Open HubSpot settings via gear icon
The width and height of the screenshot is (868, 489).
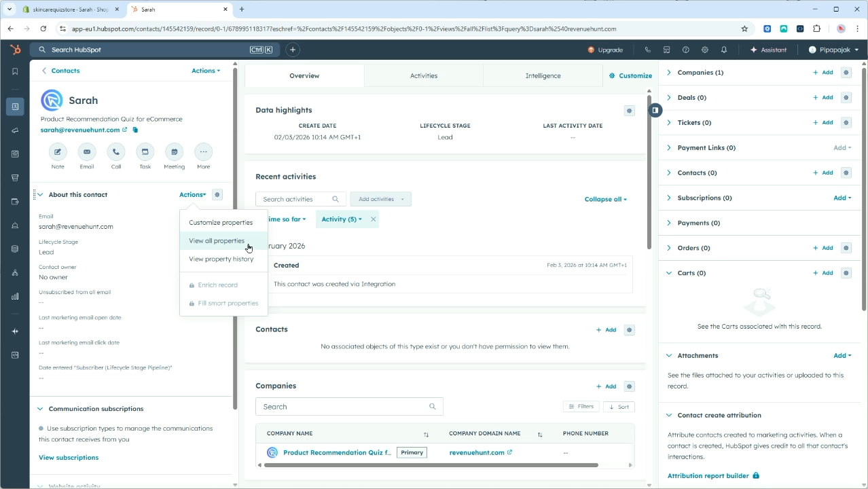(x=704, y=49)
